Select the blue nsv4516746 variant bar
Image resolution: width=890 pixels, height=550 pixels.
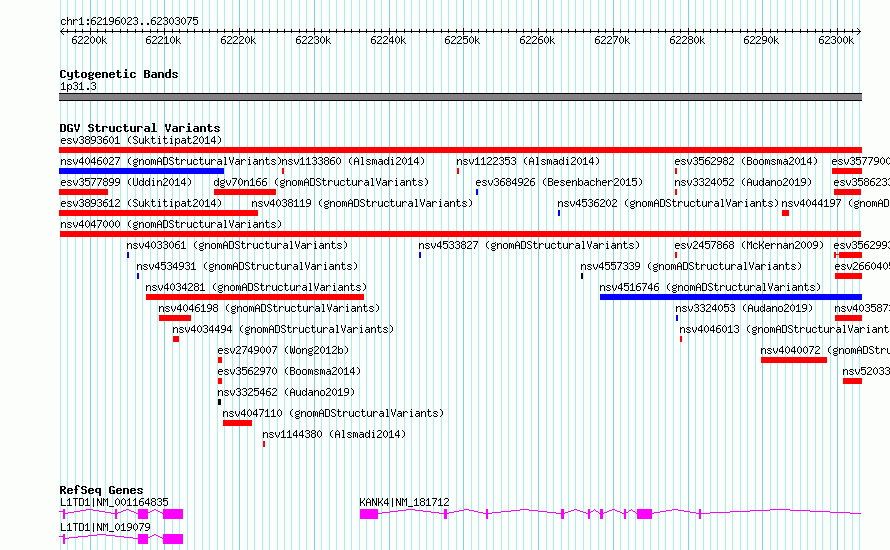pyautogui.click(x=731, y=297)
